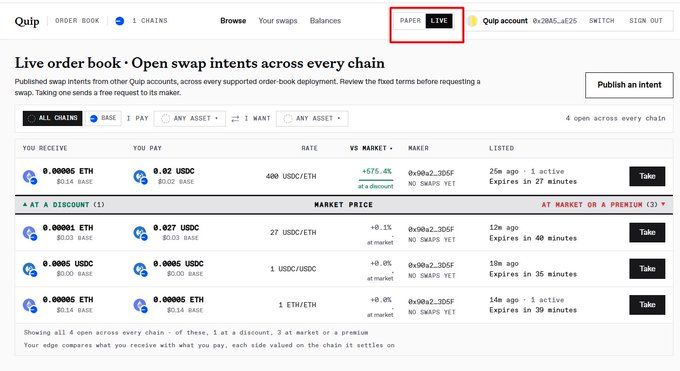Take the 27 USDC/ETH offer

point(647,233)
